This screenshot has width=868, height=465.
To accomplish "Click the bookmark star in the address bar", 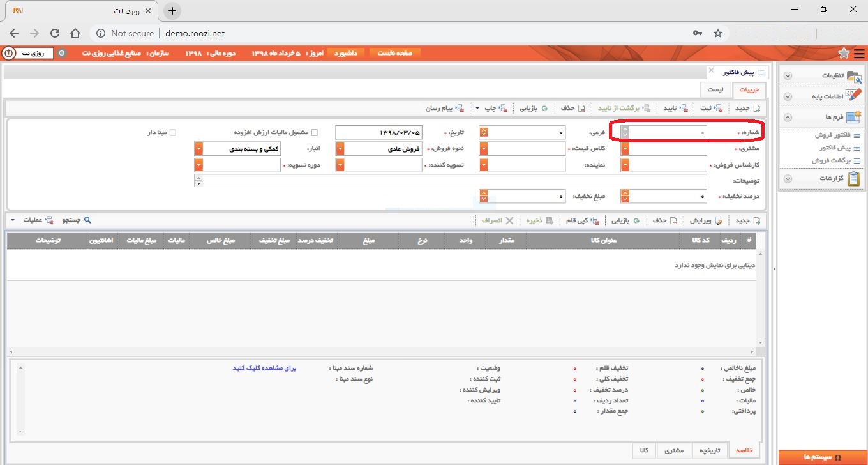I will coord(717,33).
